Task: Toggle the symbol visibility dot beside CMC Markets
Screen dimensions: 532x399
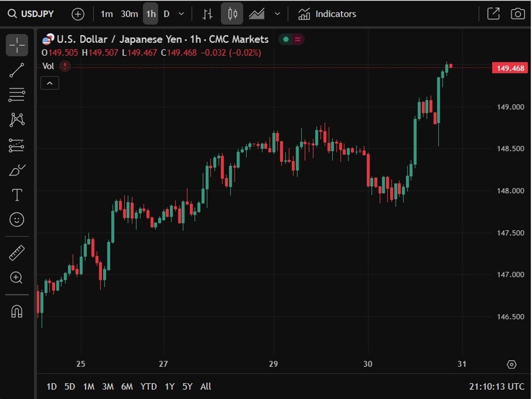Action: (x=285, y=39)
